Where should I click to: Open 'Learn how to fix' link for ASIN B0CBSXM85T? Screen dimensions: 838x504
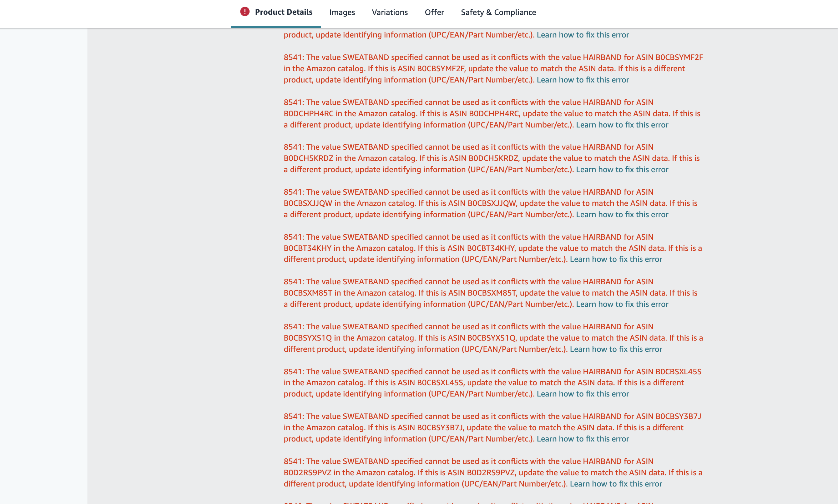(x=622, y=304)
